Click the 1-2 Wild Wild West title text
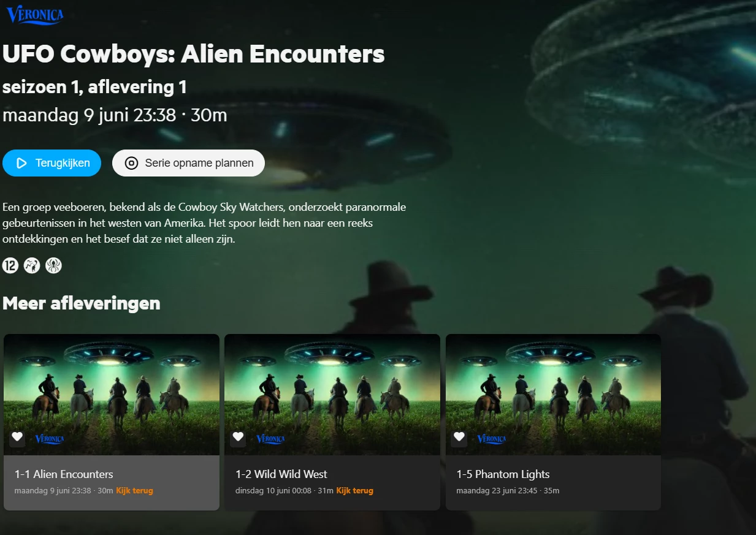The width and height of the screenshot is (756, 535). click(281, 474)
